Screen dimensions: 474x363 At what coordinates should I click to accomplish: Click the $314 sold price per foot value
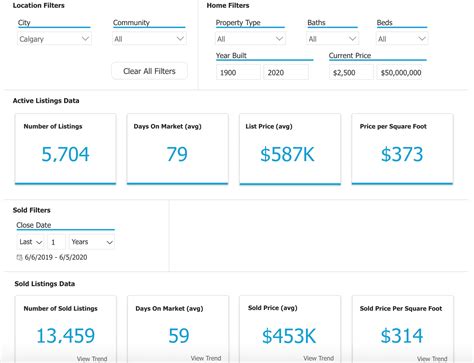click(x=402, y=335)
